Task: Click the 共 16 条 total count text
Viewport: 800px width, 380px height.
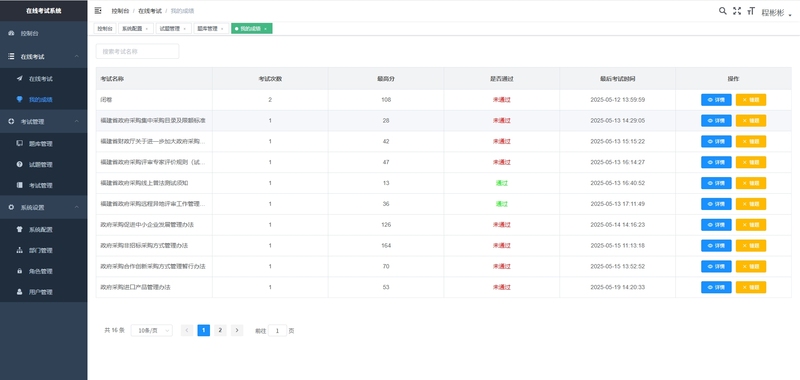Action: click(x=114, y=331)
